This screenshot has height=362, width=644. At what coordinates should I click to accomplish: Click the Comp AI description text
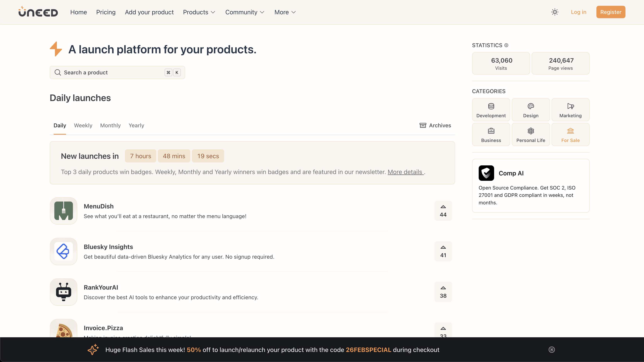point(527,195)
